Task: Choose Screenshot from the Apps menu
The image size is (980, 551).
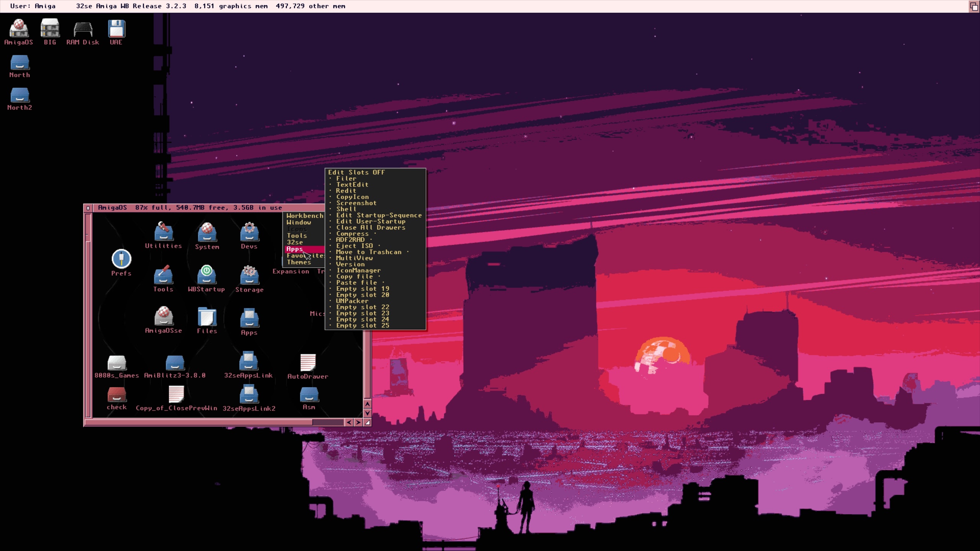Action: pos(356,203)
